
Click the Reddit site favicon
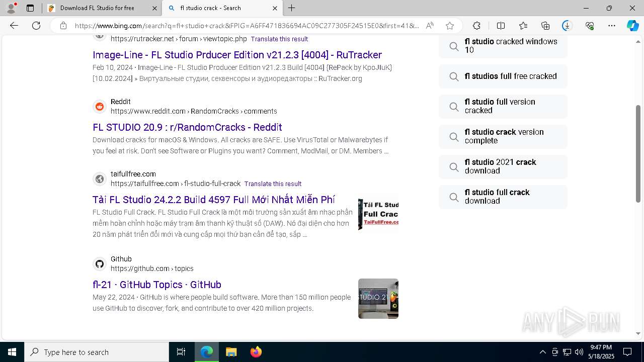pyautogui.click(x=100, y=107)
